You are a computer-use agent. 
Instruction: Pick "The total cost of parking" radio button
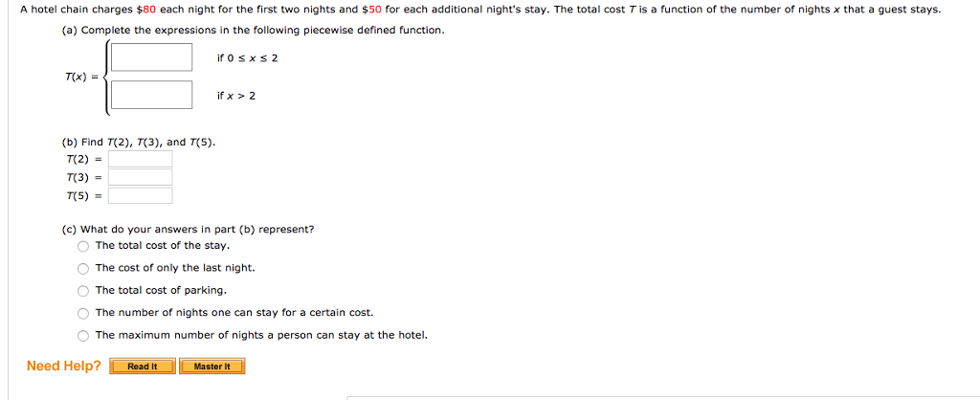pyautogui.click(x=84, y=291)
